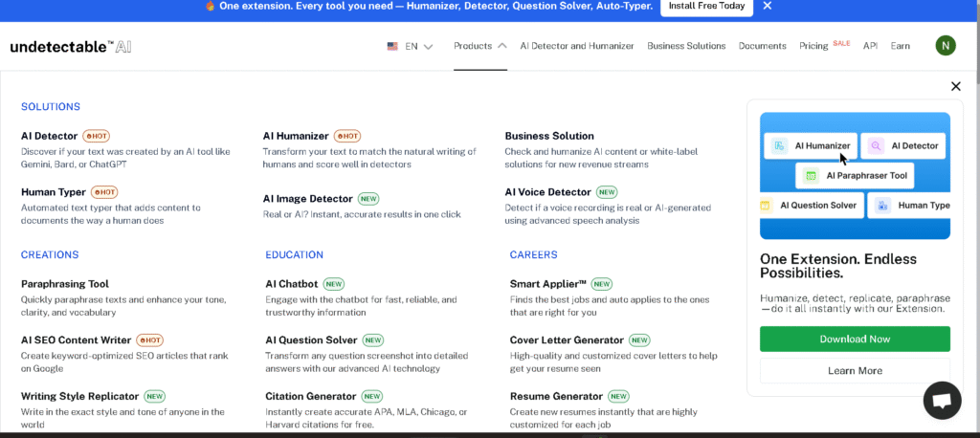Image resolution: width=980 pixels, height=438 pixels.
Task: Open the user avatar N profile
Action: coord(945,46)
